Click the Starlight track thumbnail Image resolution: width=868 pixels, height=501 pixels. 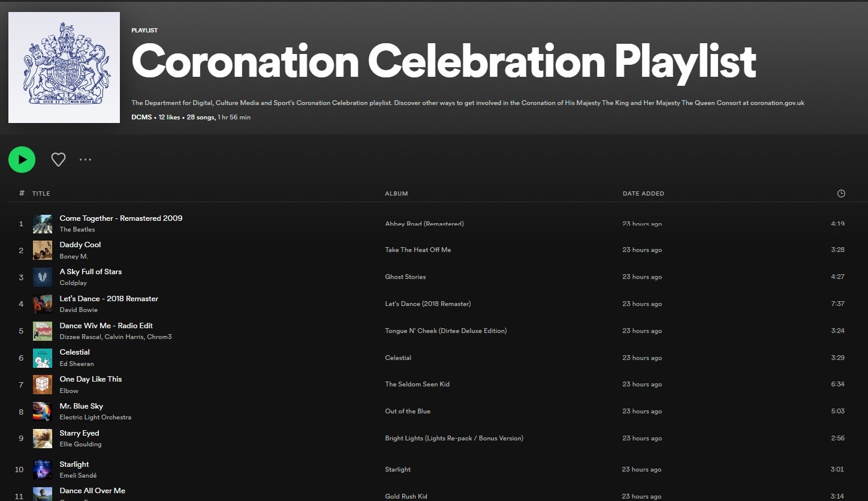click(43, 470)
